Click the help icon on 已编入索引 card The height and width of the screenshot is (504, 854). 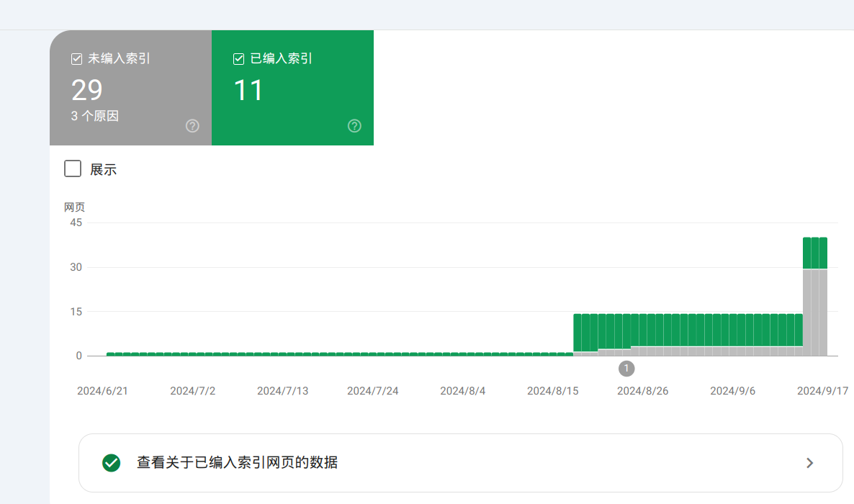[x=354, y=126]
